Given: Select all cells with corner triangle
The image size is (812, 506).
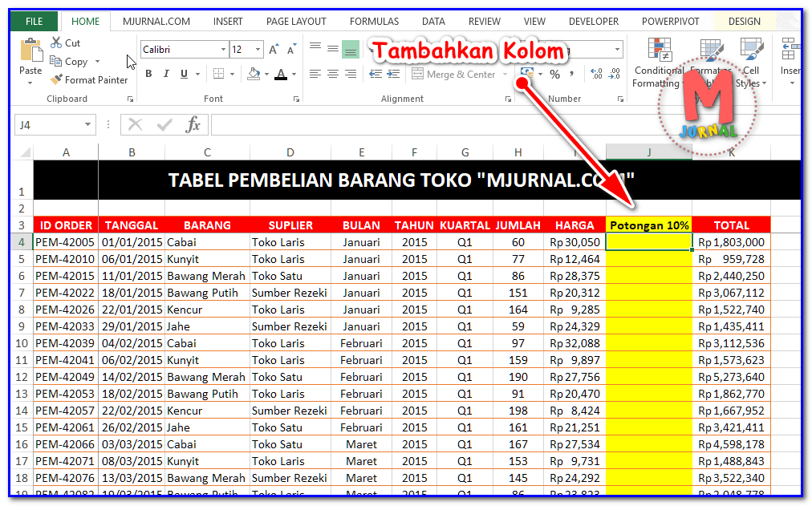Looking at the screenshot, I should 24,152.
